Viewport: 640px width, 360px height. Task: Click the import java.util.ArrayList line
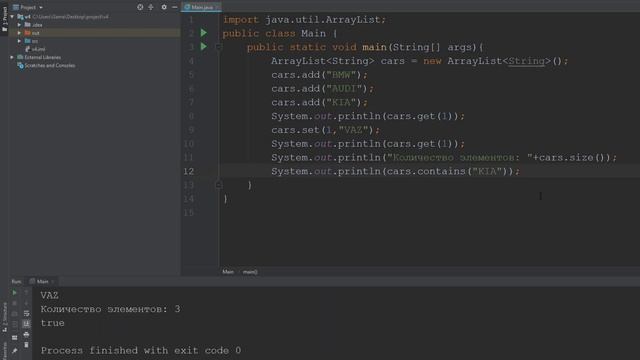[x=304, y=19]
